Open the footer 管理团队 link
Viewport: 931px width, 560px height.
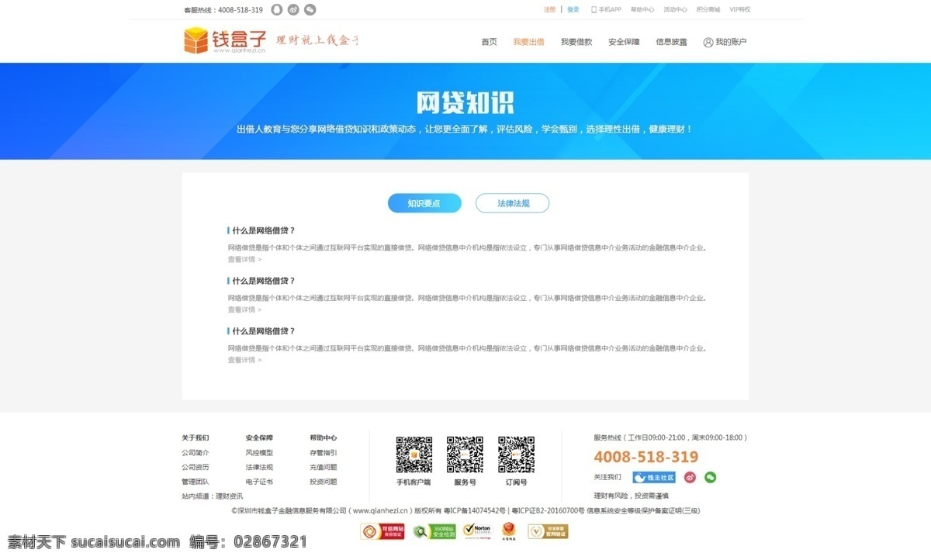coord(196,482)
